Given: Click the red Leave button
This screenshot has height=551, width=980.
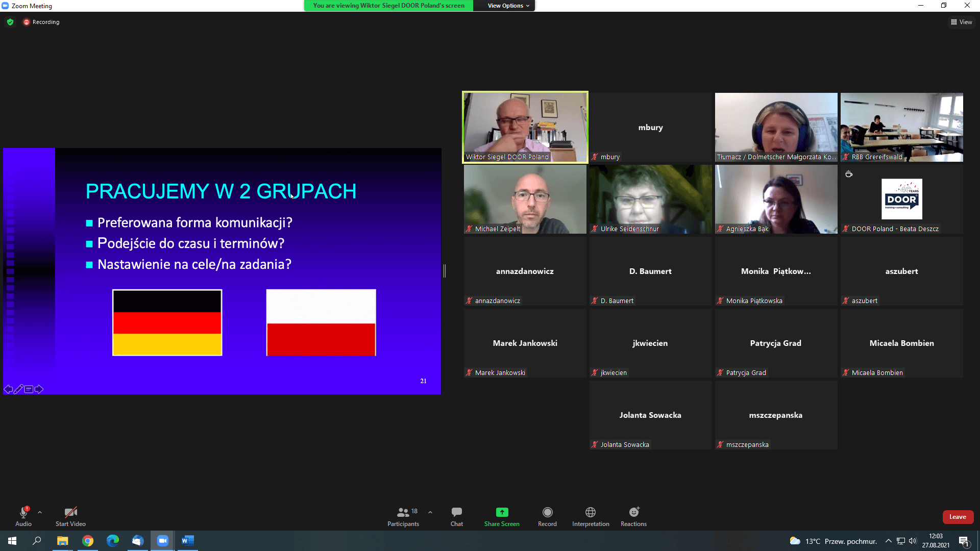Looking at the screenshot, I should pyautogui.click(x=958, y=517).
